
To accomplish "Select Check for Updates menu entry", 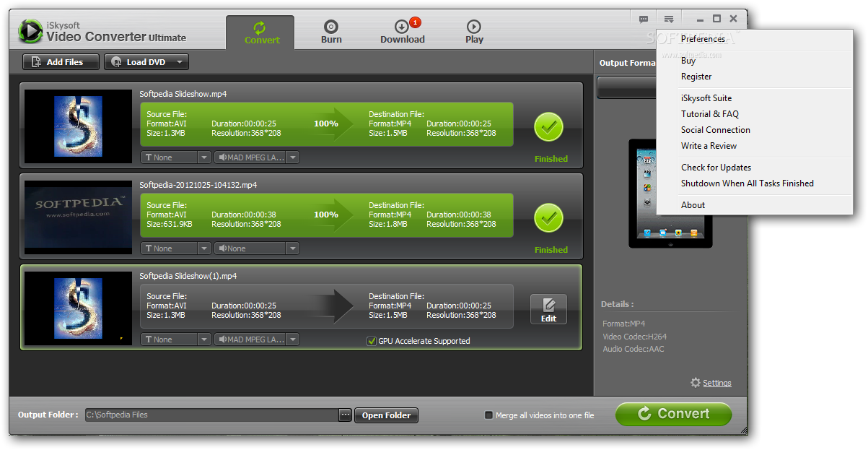I will click(716, 168).
